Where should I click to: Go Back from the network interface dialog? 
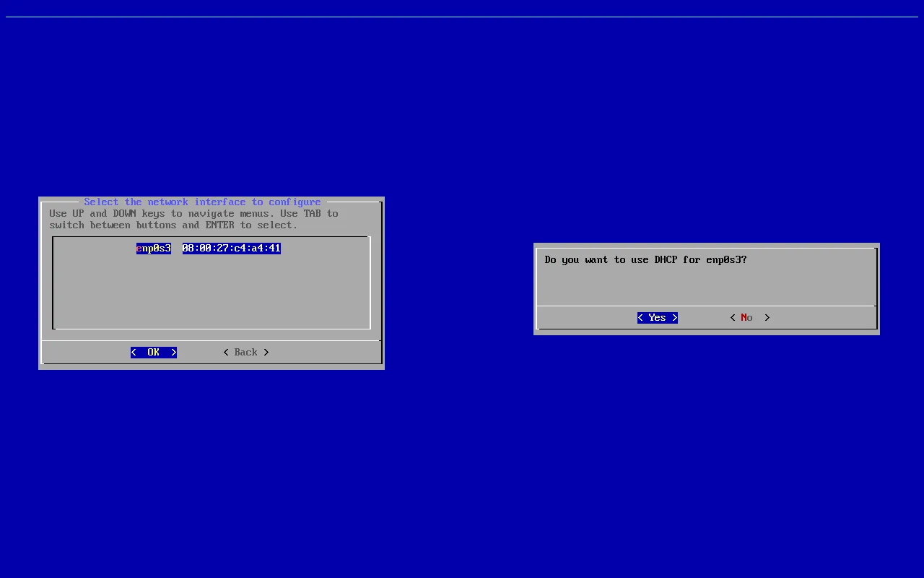pyautogui.click(x=246, y=353)
